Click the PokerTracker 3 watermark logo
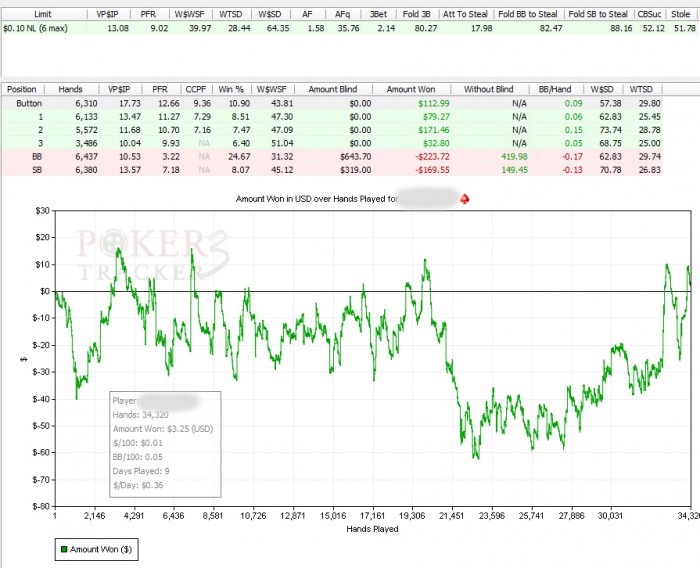 [142, 255]
